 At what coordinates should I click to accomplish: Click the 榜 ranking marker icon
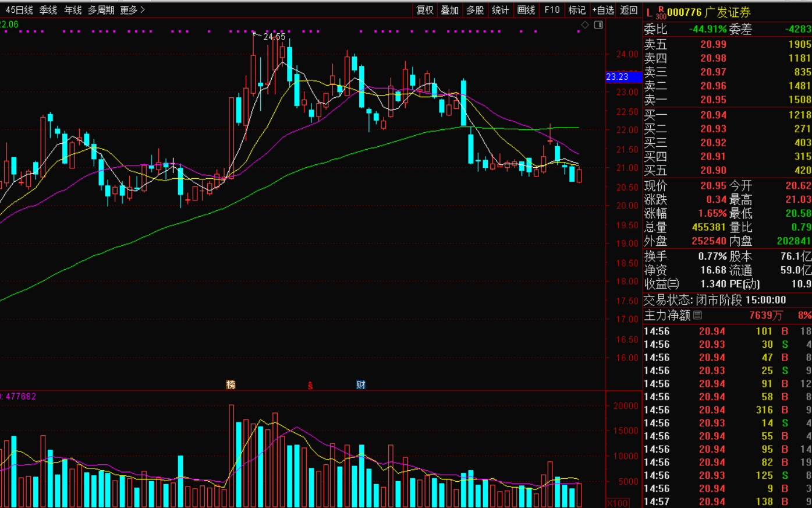231,384
